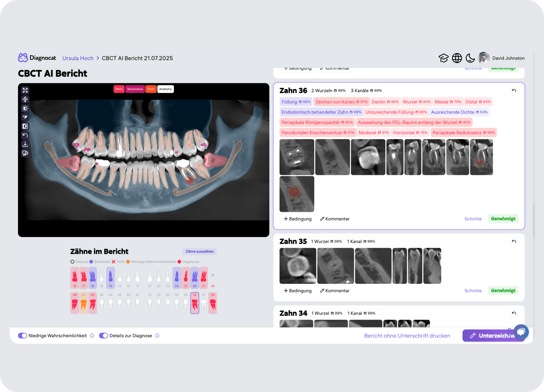Viewport: 544px width, 392px height.
Task: Add Kommentar to Zahn 35
Action: [x=335, y=291]
